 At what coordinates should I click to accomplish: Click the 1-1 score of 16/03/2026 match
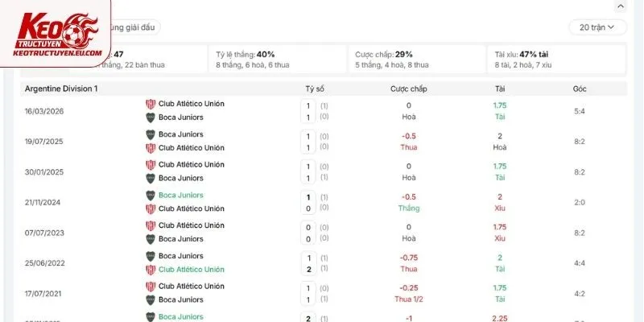[x=308, y=111]
